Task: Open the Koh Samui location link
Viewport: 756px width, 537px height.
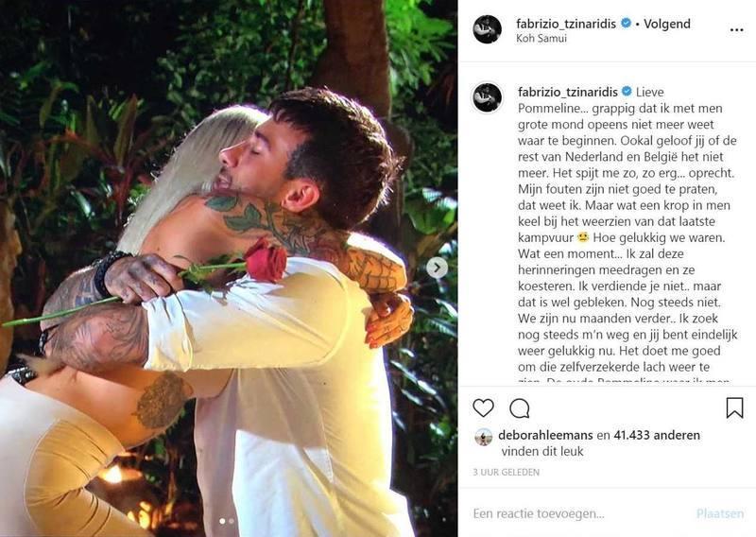Action: tap(541, 39)
